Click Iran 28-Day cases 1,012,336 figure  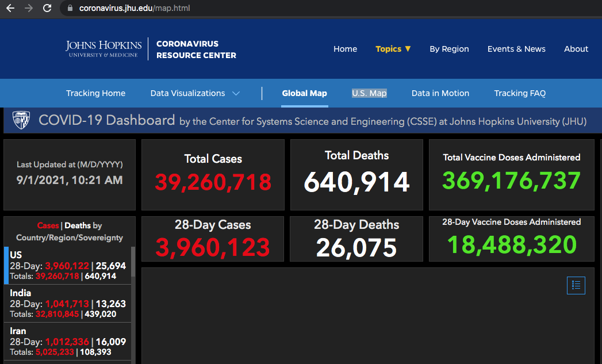(67, 342)
